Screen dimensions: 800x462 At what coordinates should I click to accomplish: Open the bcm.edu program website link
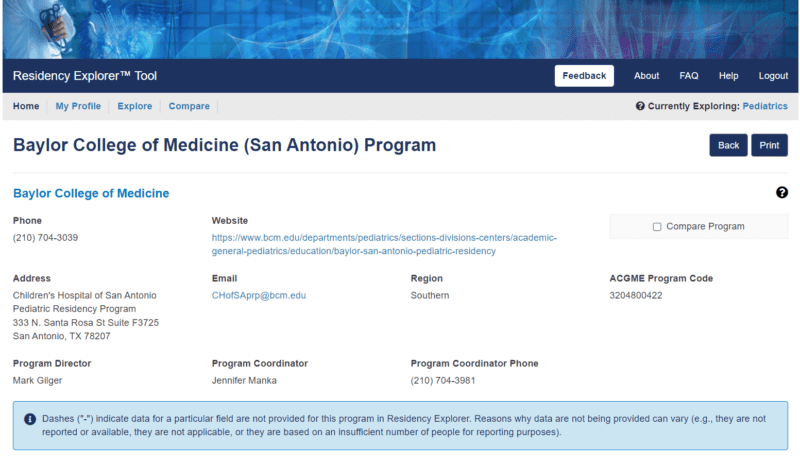[x=384, y=244]
